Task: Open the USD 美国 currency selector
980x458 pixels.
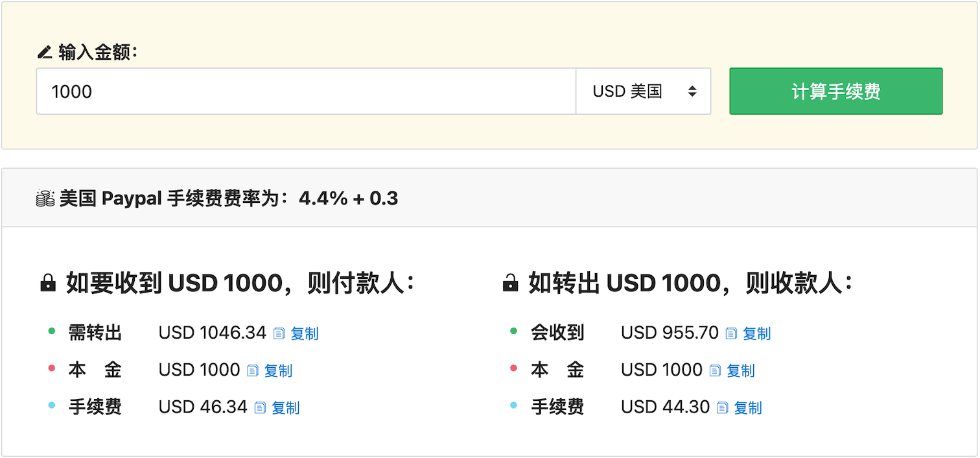Action: (x=643, y=91)
